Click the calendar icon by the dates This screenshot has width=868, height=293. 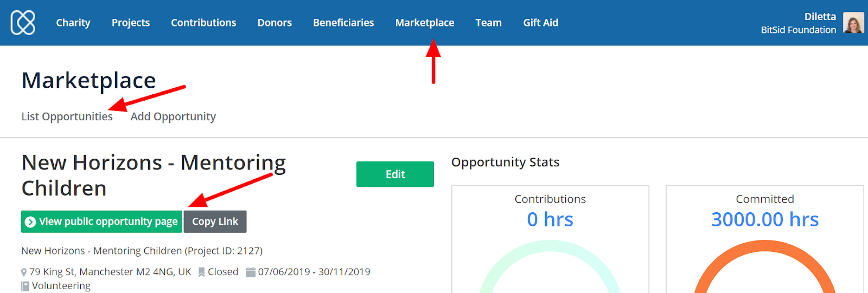tap(250, 272)
